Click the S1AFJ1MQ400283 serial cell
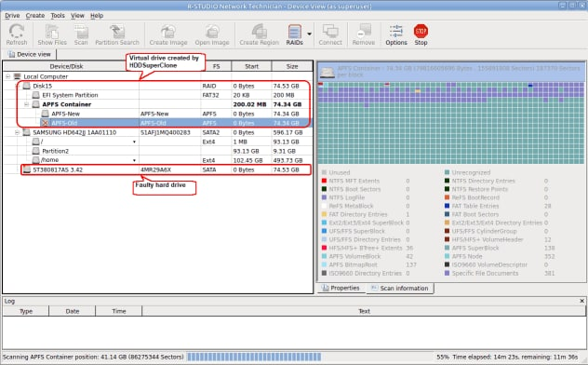 click(x=166, y=132)
